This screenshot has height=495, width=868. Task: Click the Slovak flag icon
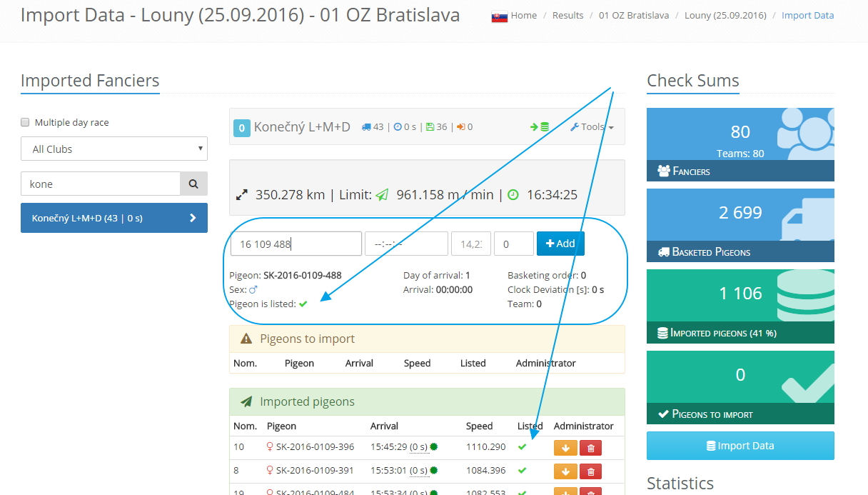499,16
